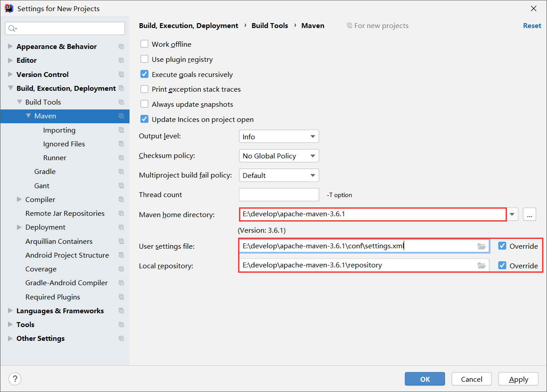
Task: Enable the Use plugin registry checkbox
Action: (x=144, y=59)
